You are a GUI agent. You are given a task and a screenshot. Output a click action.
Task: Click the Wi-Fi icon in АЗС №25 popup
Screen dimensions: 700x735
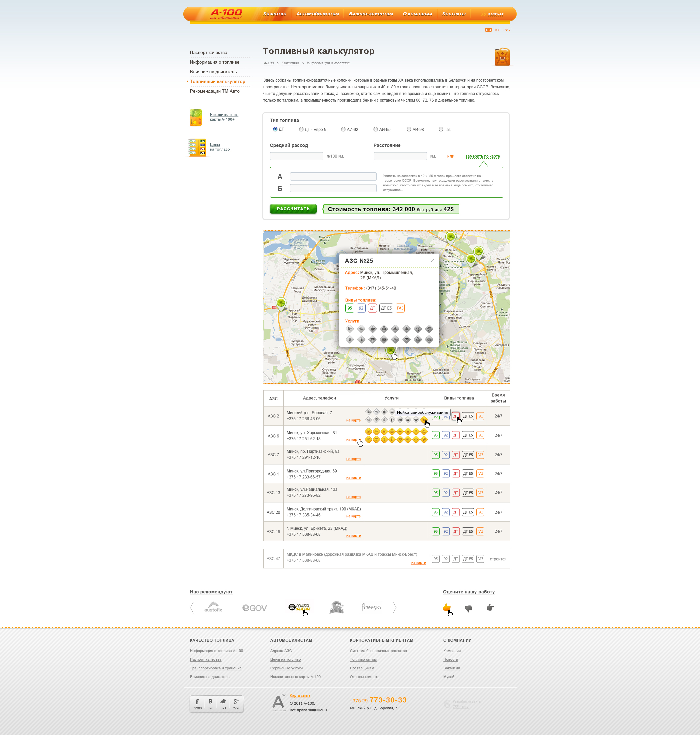tap(407, 340)
